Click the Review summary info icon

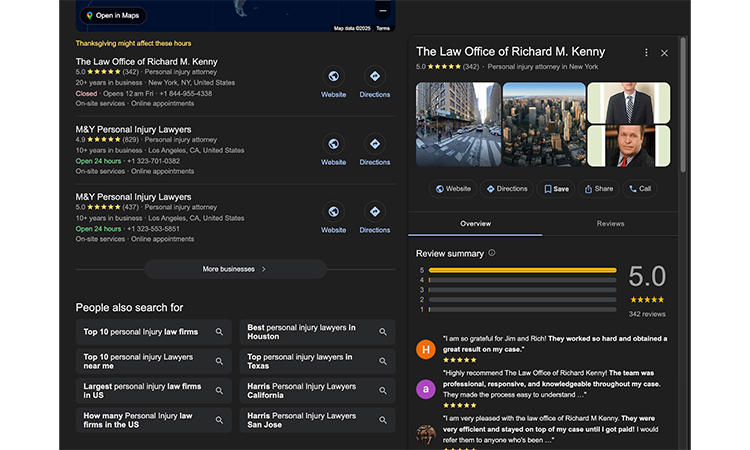(x=491, y=253)
